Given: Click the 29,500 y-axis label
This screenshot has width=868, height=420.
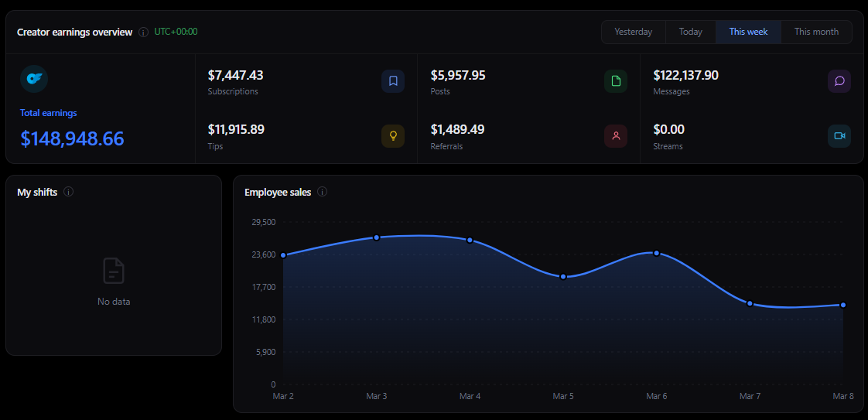Looking at the screenshot, I should (x=264, y=222).
